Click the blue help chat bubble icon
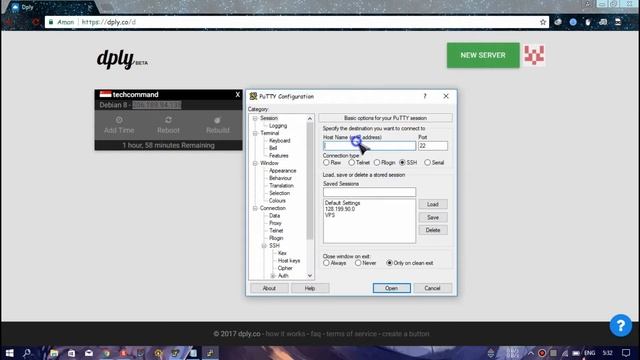 tap(620, 325)
